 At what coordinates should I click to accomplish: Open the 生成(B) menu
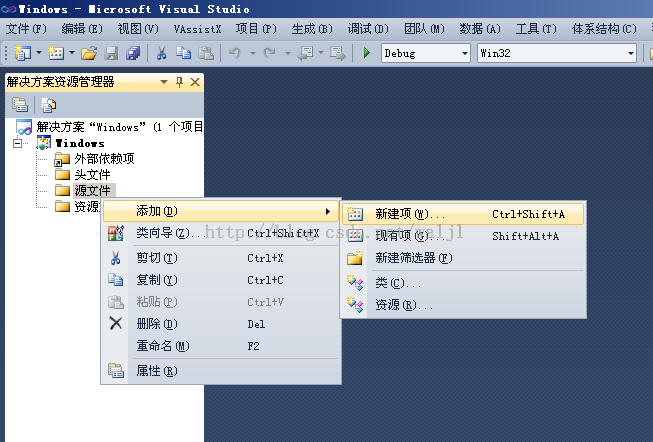click(x=312, y=29)
